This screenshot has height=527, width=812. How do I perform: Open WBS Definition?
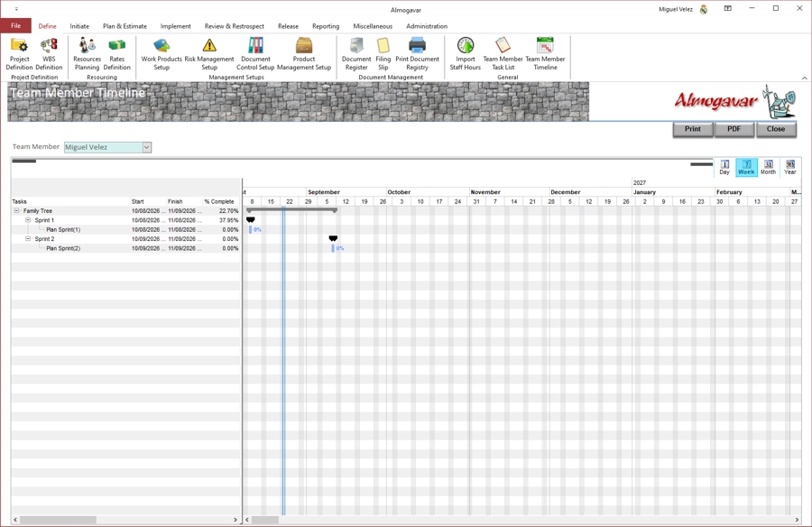[x=50, y=54]
